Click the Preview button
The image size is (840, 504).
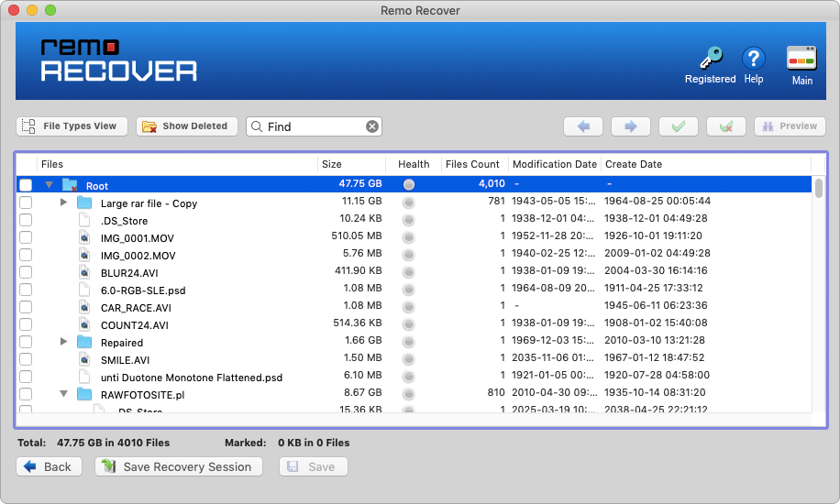790,126
